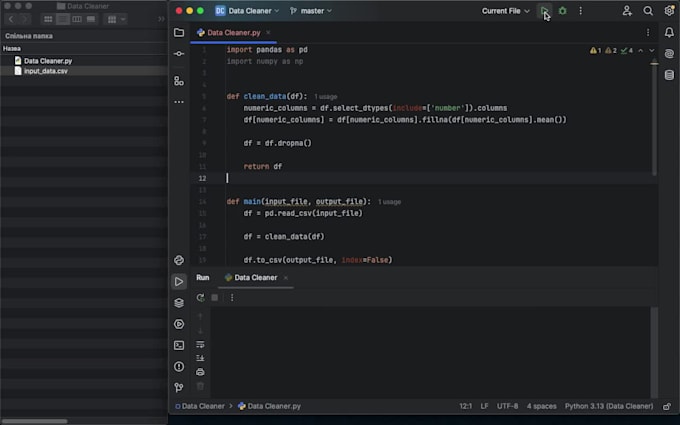680x425 pixels.
Task: Jump to next highlighted error arrow
Action: point(651,51)
